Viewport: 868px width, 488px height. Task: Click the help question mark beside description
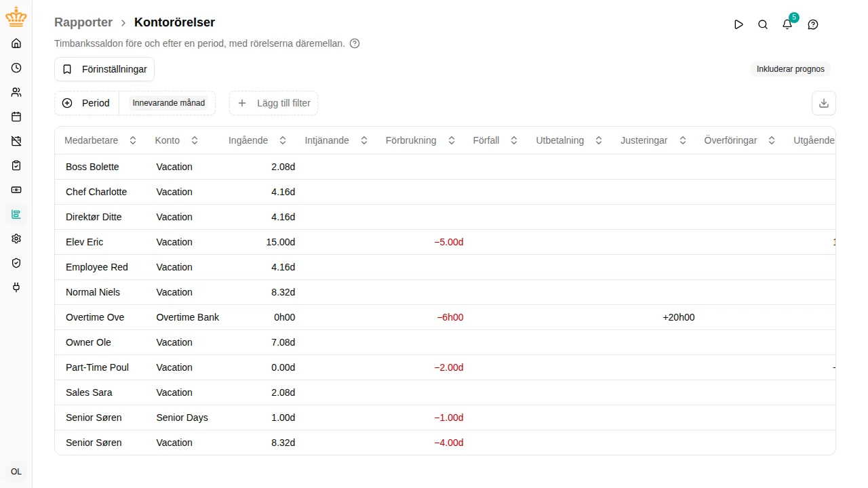pos(355,43)
